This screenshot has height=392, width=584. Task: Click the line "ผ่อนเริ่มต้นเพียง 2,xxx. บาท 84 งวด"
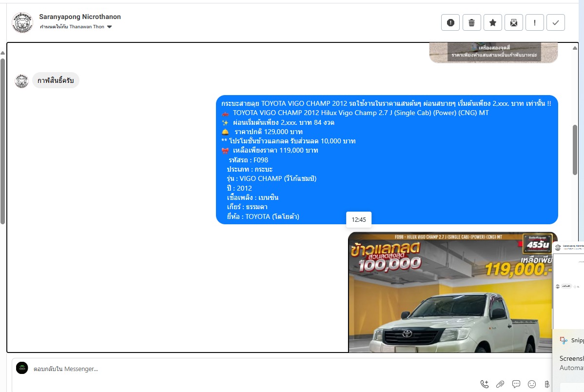coord(283,122)
